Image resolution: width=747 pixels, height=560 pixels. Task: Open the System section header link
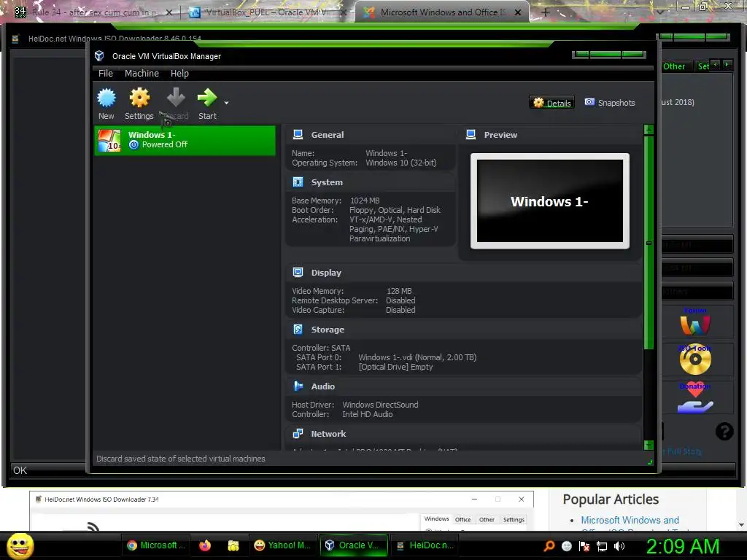327,182
